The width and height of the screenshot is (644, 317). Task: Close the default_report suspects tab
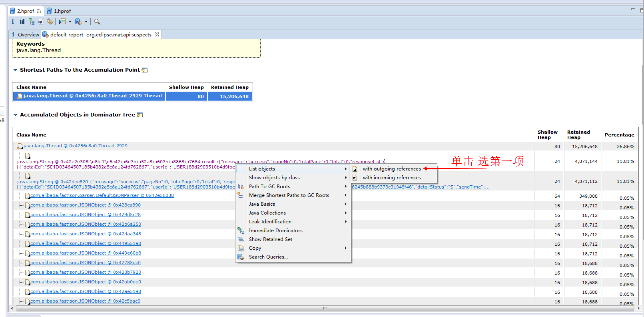point(157,34)
